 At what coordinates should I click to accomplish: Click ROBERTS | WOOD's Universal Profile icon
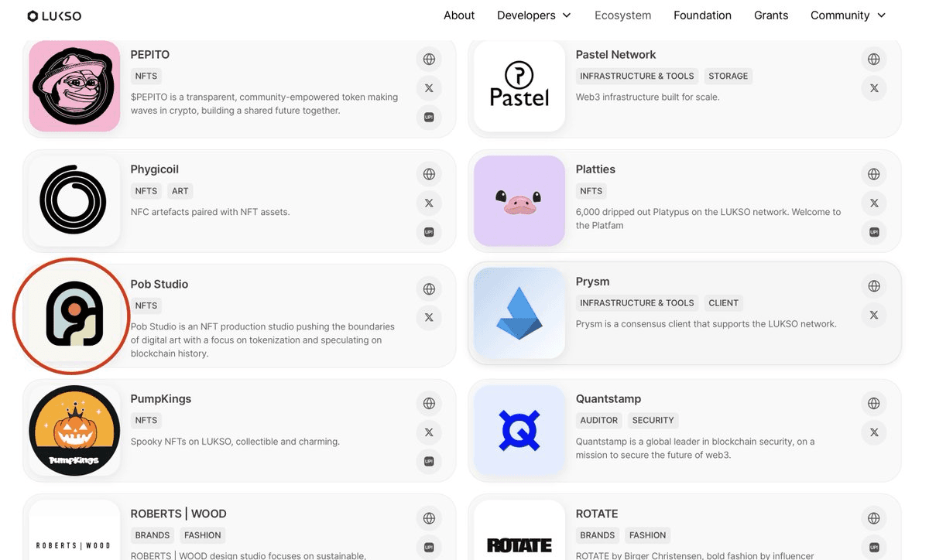pyautogui.click(x=429, y=547)
